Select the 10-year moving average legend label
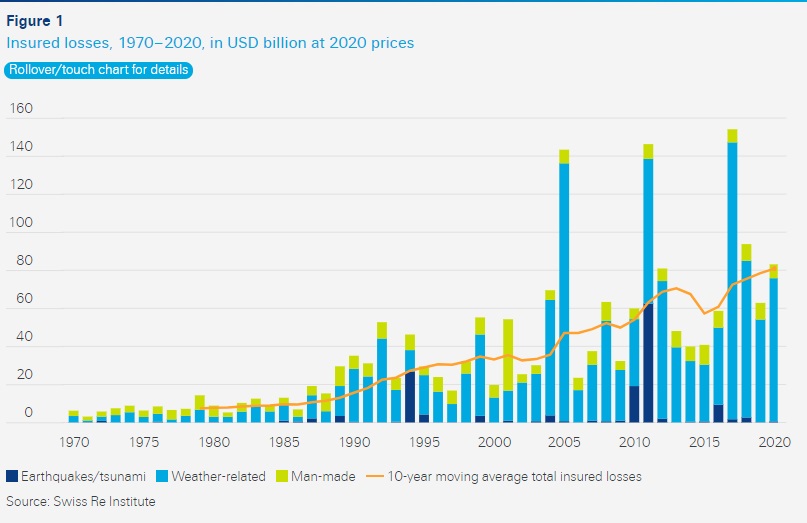The width and height of the screenshot is (807, 523). tap(515, 477)
